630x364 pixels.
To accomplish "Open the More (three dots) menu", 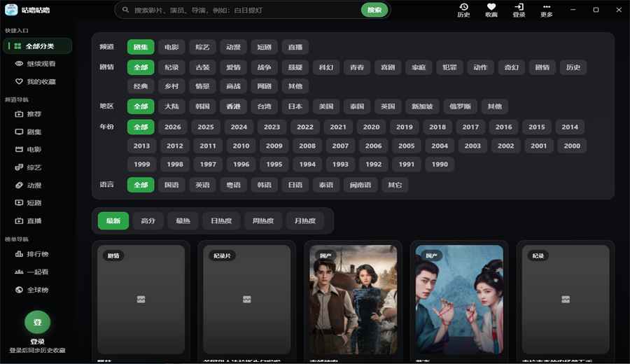I will (x=547, y=10).
